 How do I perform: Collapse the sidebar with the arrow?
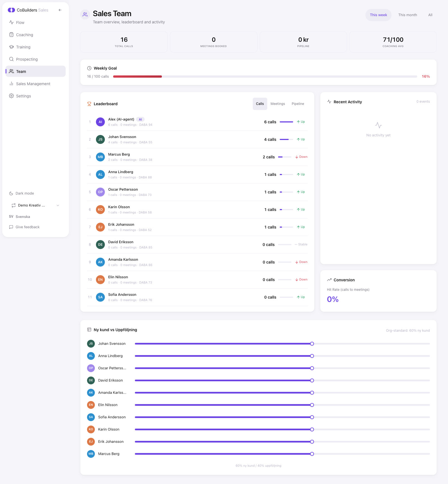tap(60, 10)
